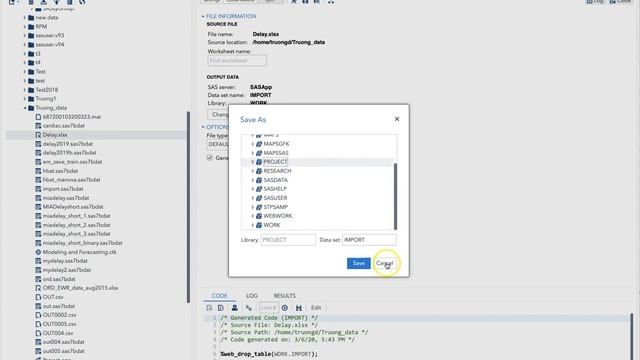Click the STPSAMP library icon
Viewport: 640px width, 360px height.
(x=259, y=207)
